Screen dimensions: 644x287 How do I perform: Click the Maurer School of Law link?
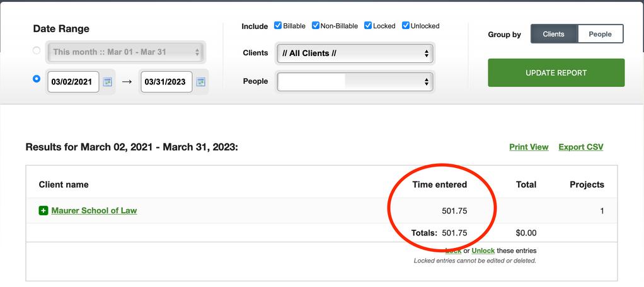pyautogui.click(x=94, y=211)
